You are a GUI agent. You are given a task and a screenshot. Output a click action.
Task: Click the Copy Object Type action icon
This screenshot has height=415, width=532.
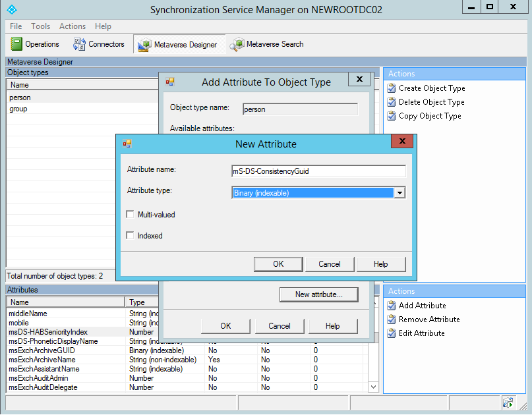click(392, 116)
